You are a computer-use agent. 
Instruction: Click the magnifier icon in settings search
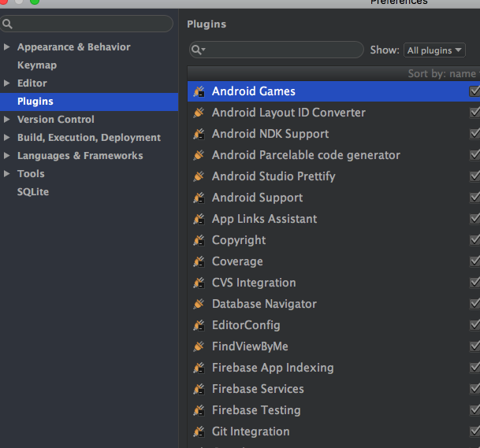7,24
